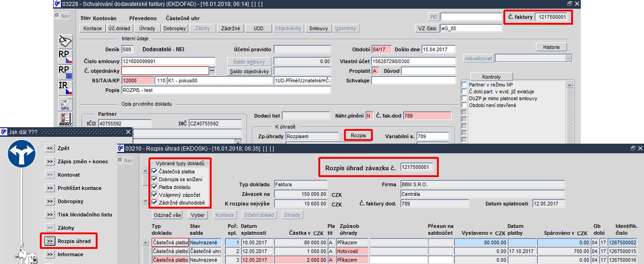Image resolution: width=644 pixels, height=264 pixels.
Task: Open the ÚKOLY task list icon
Action: pyautogui.click(x=65, y=119)
